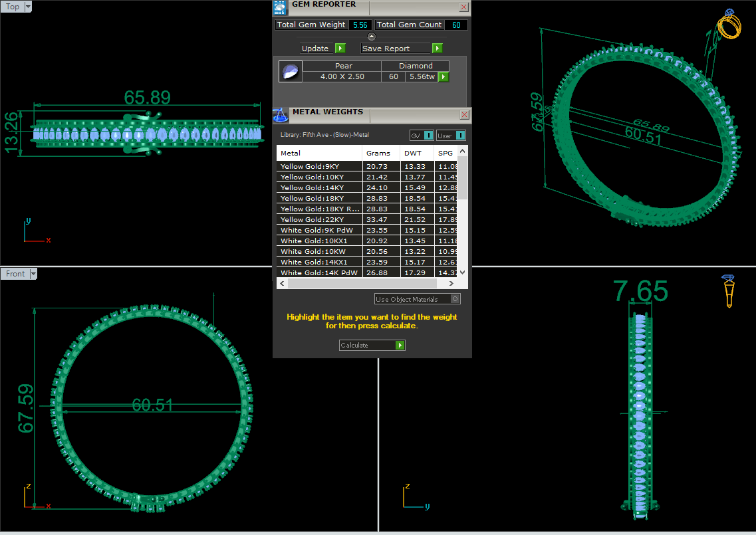Click the green Calculate arrow icon
Viewport: 756px width, 535px height.
400,345
